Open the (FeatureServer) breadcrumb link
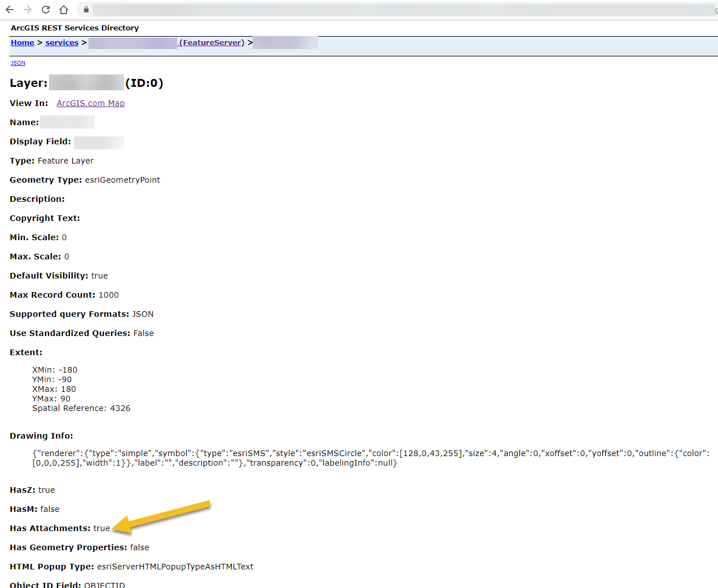Image resolution: width=718 pixels, height=588 pixels. (x=212, y=43)
